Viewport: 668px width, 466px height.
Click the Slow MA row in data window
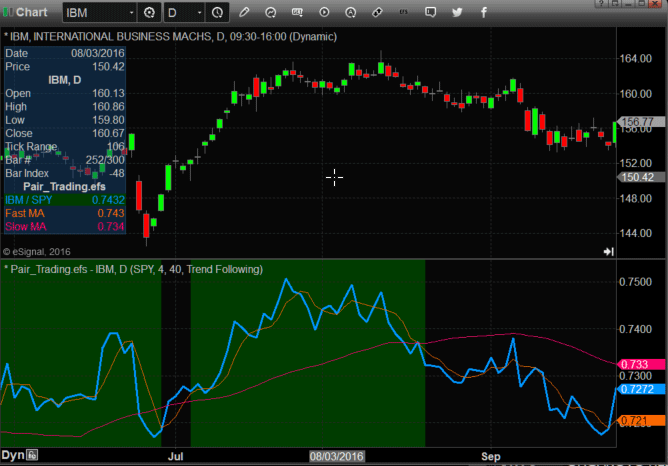[x=65, y=227]
